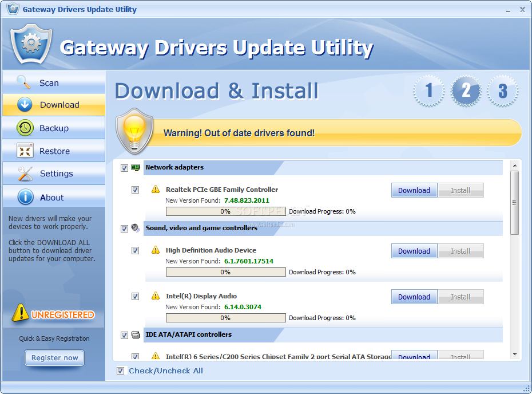Click the About info icon
The height and width of the screenshot is (394, 532).
point(25,196)
